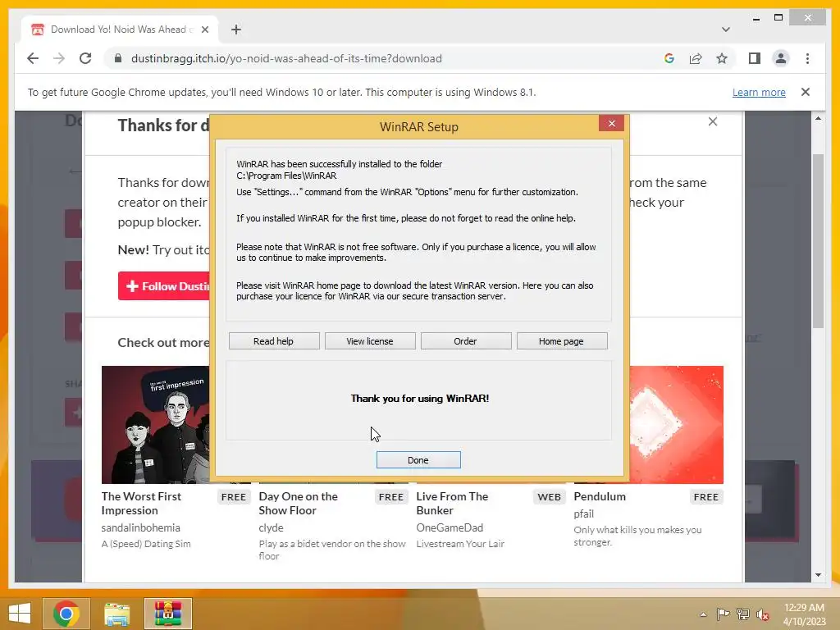840x630 pixels.
Task: Open File Explorer from the taskbar
Action: 116,614
